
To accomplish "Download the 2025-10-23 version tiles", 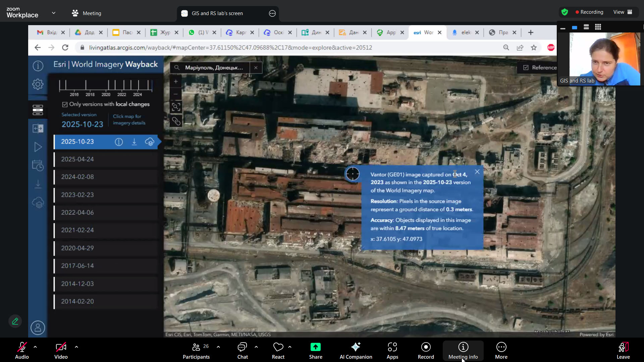I will pos(134,142).
